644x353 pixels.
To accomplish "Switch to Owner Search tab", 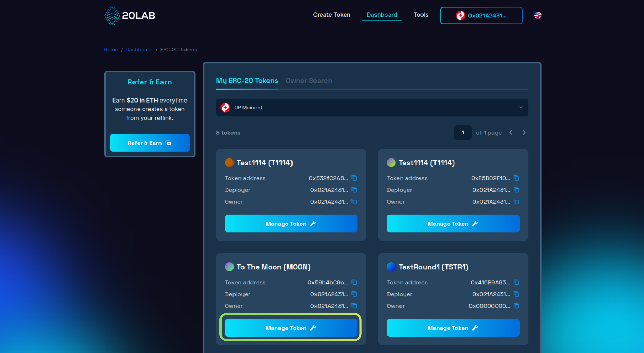I will pyautogui.click(x=309, y=81).
